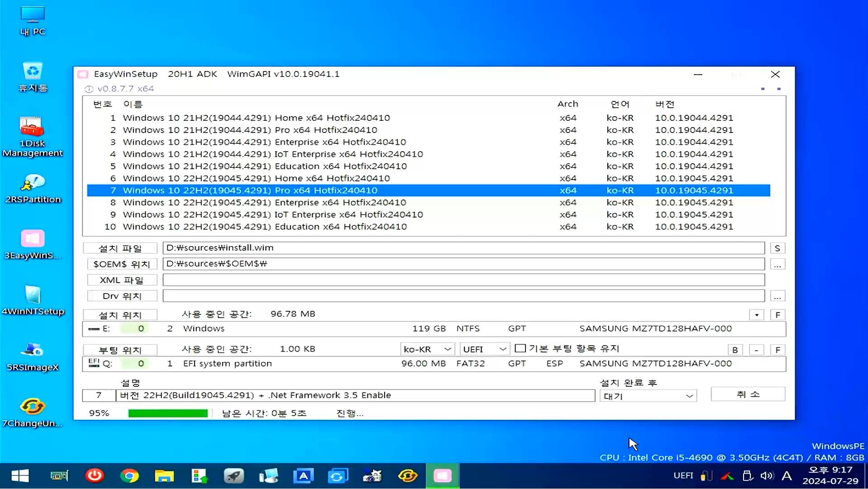Screen dimensions: 868x489
Task: Launch 3EasyWinSetup desktop shortcut
Action: tap(33, 245)
